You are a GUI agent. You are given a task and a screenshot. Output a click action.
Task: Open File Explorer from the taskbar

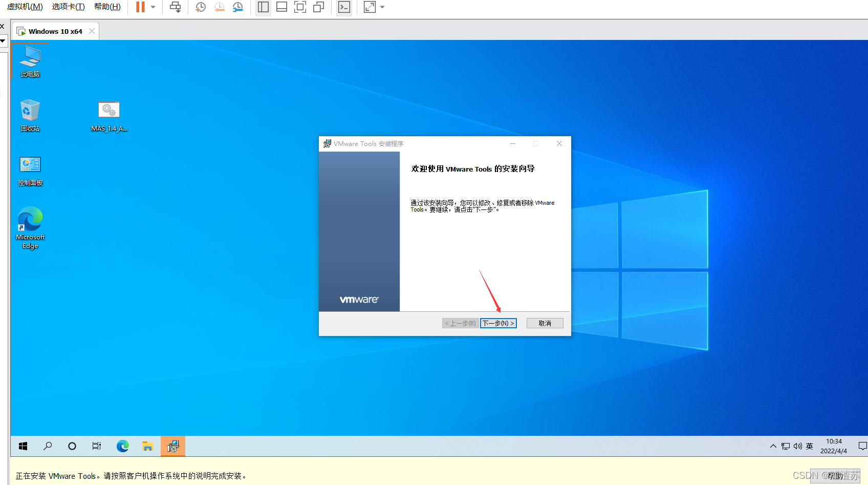tap(148, 446)
